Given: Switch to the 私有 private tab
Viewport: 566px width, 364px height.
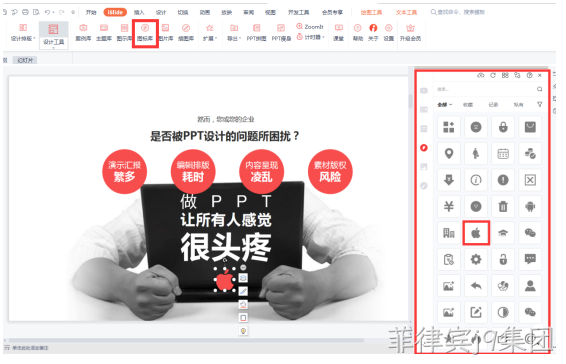Looking at the screenshot, I should point(518,105).
